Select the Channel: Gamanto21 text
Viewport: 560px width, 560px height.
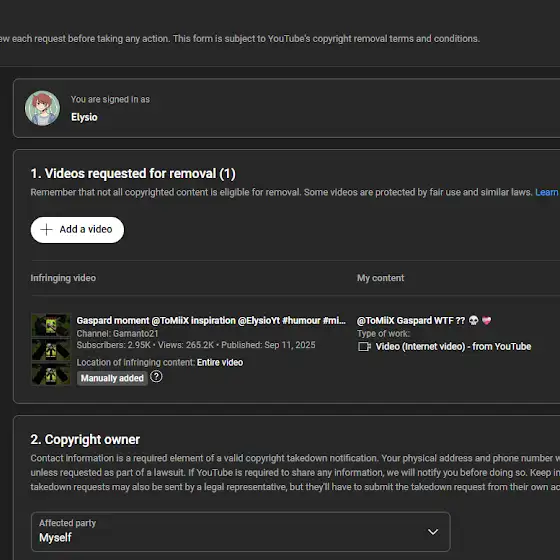117,333
